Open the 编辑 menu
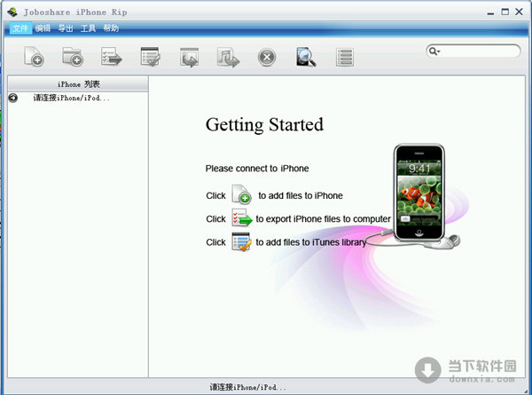 tap(43, 28)
